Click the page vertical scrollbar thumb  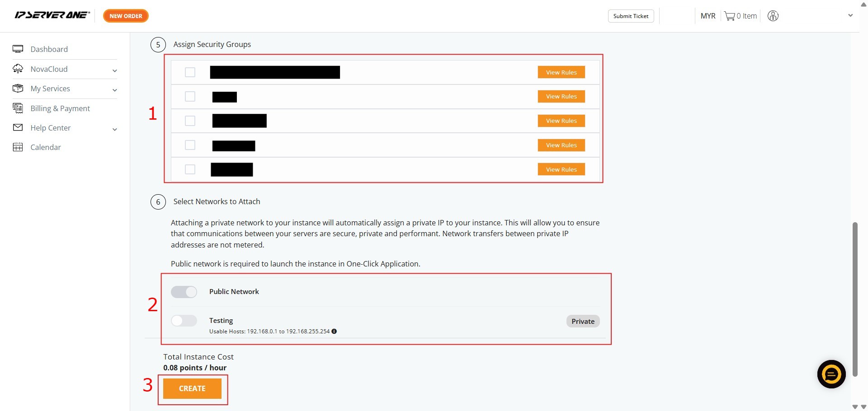click(x=854, y=298)
